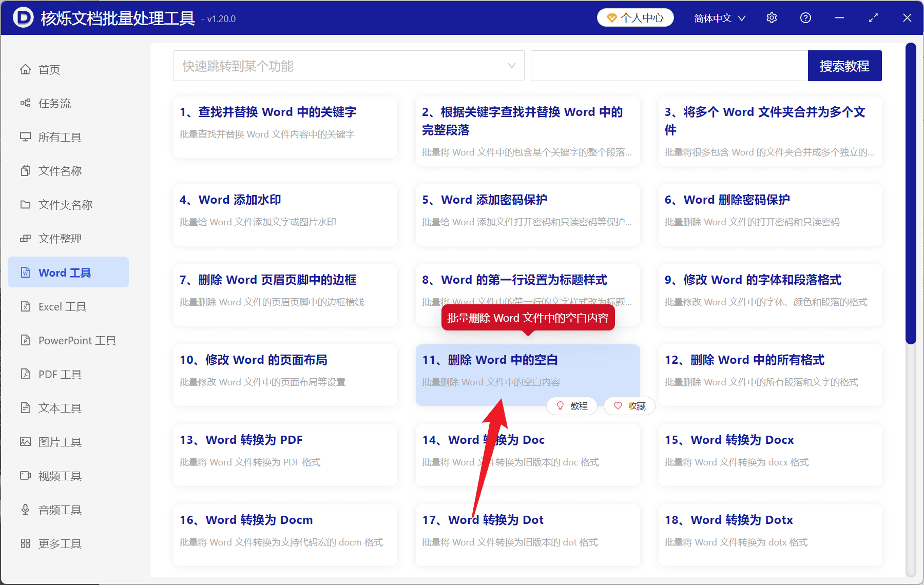Select 所有工具 in sidebar
This screenshot has height=585, width=924.
click(x=68, y=137)
